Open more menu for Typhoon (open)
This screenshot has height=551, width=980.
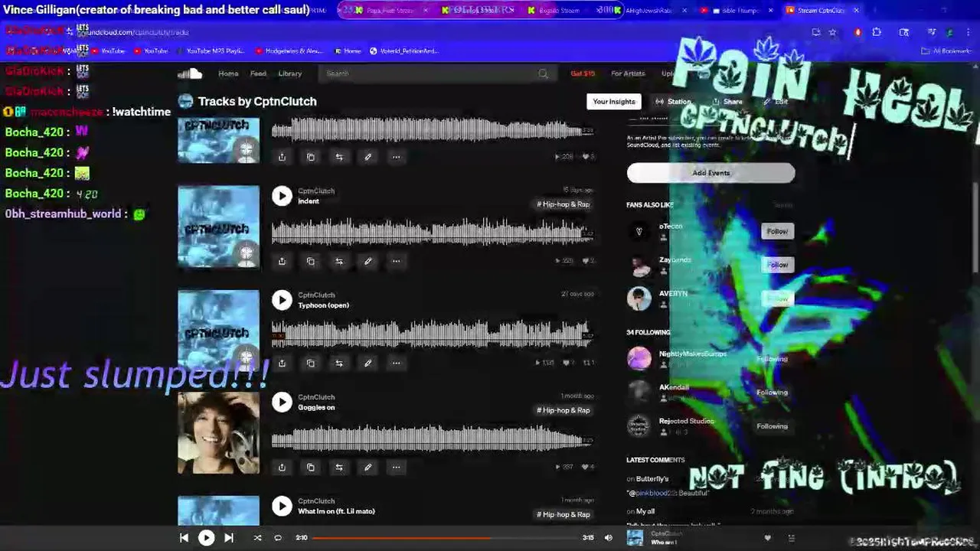[x=396, y=363]
